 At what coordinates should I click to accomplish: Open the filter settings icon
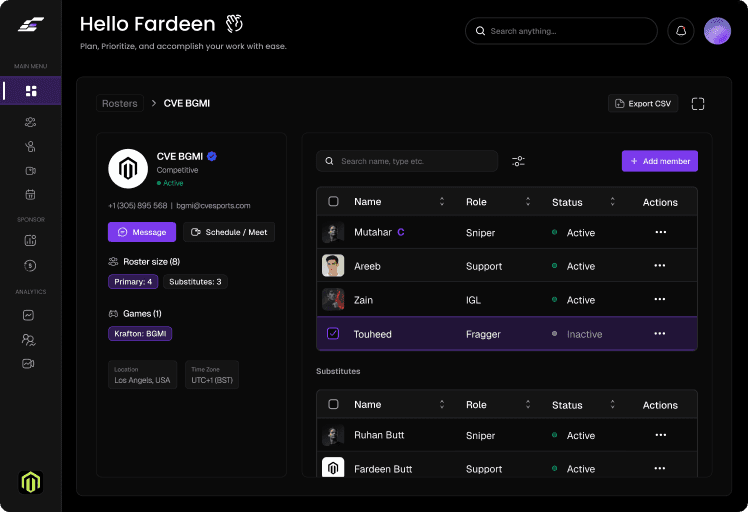click(519, 161)
